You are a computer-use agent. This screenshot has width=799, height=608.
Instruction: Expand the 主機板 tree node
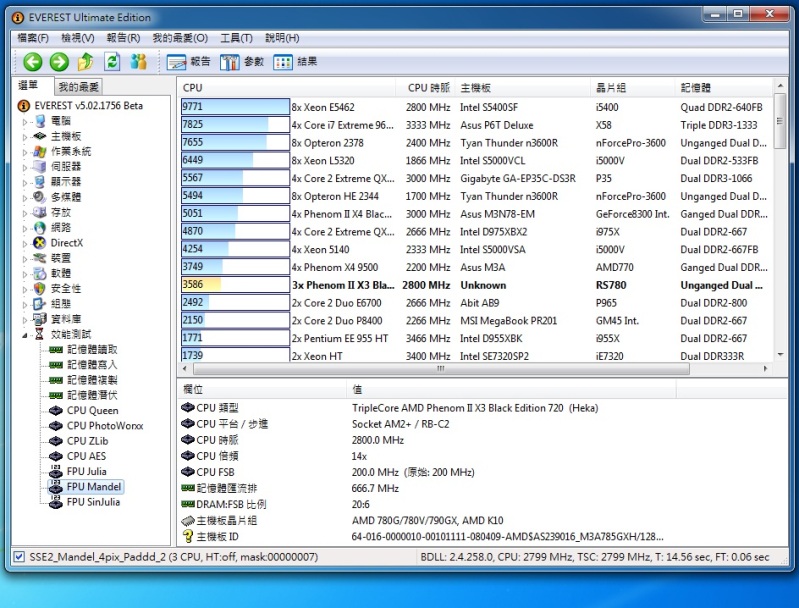click(24, 137)
